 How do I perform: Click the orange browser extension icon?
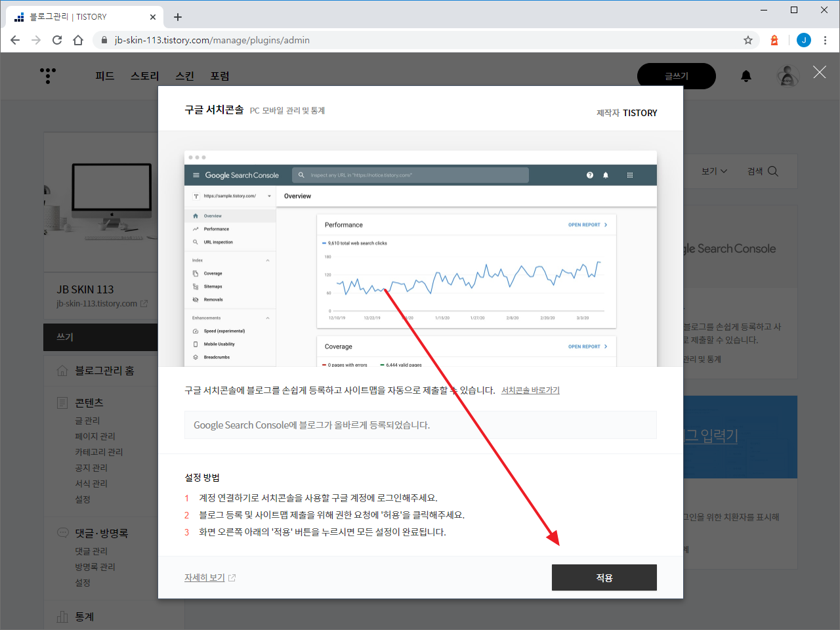pyautogui.click(x=774, y=40)
